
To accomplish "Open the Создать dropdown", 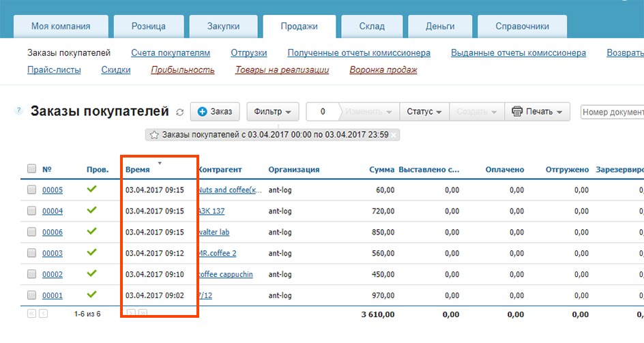I will tap(477, 112).
